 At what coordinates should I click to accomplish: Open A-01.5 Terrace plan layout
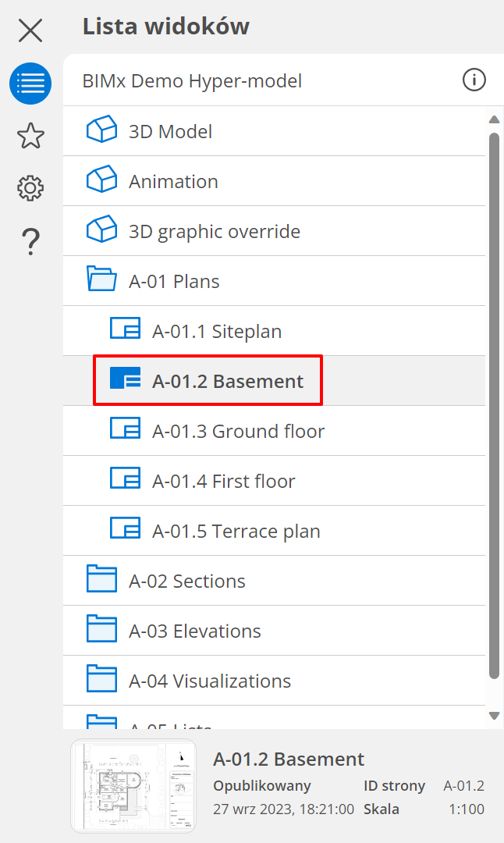pos(236,531)
